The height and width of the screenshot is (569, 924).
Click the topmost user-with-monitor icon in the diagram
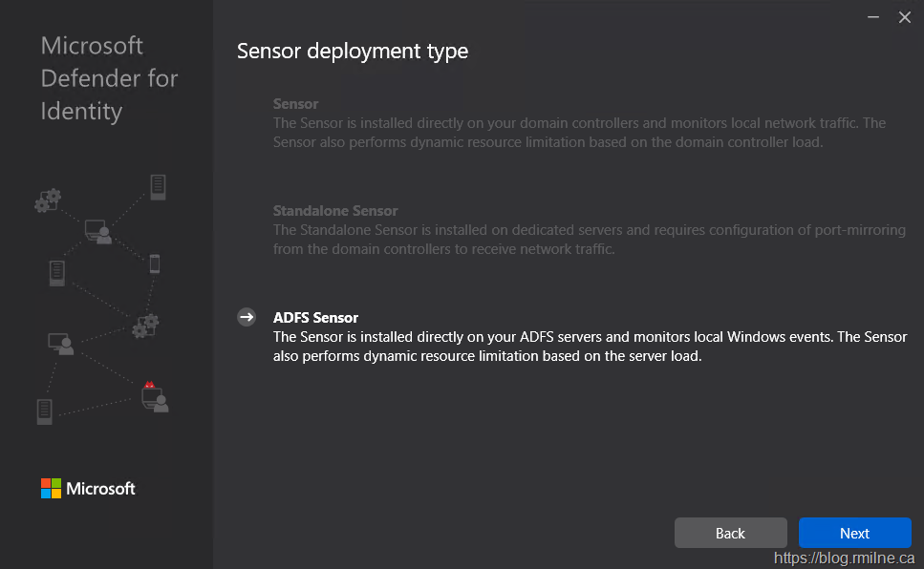[x=97, y=232]
